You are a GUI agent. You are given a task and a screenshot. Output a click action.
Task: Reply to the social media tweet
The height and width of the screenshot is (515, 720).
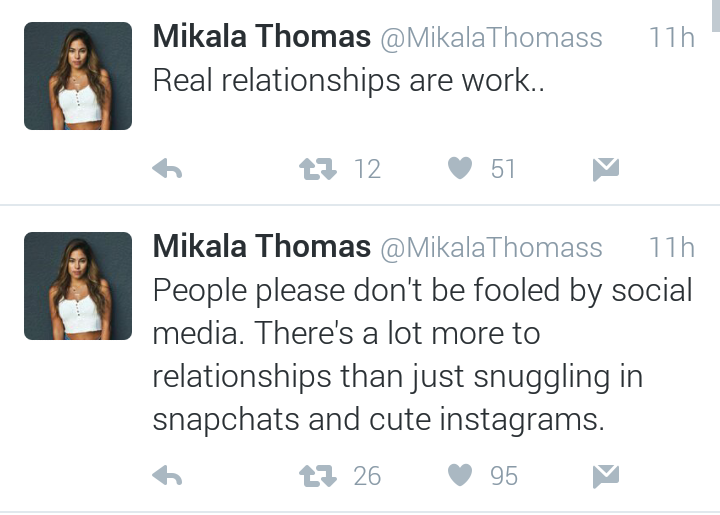[x=167, y=475]
